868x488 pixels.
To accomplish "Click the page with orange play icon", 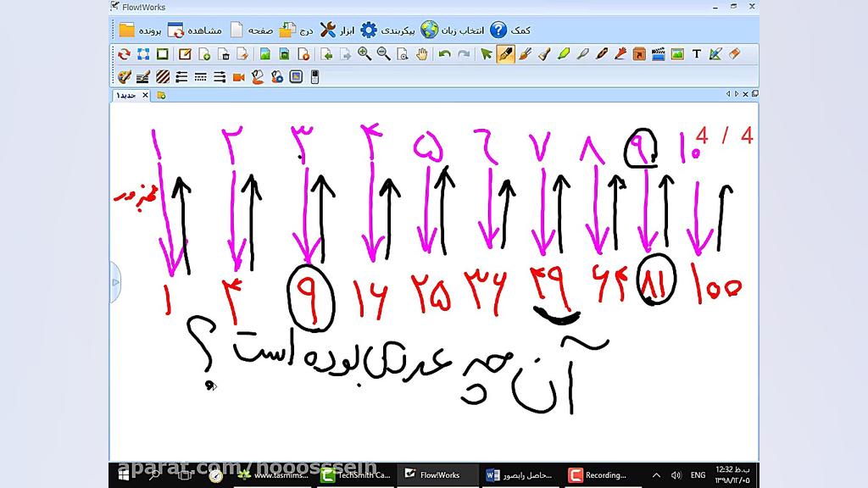I will click(303, 54).
